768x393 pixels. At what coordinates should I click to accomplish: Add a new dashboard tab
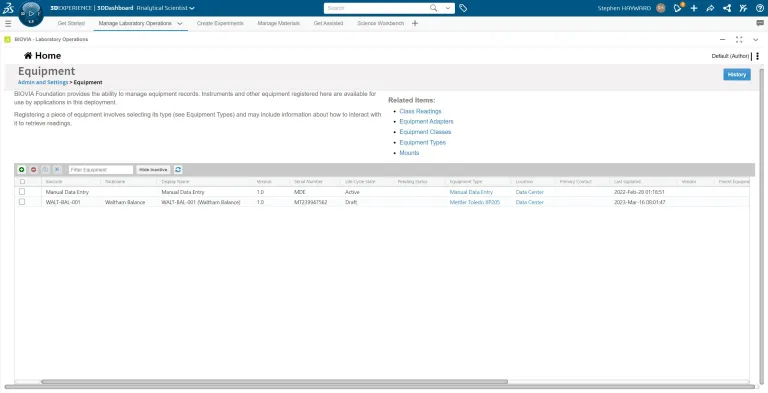pos(415,23)
